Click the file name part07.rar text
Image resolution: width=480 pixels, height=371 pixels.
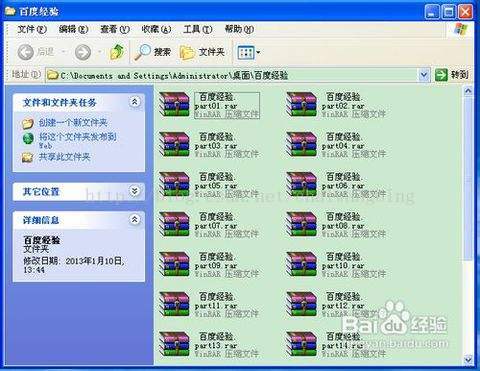click(216, 226)
